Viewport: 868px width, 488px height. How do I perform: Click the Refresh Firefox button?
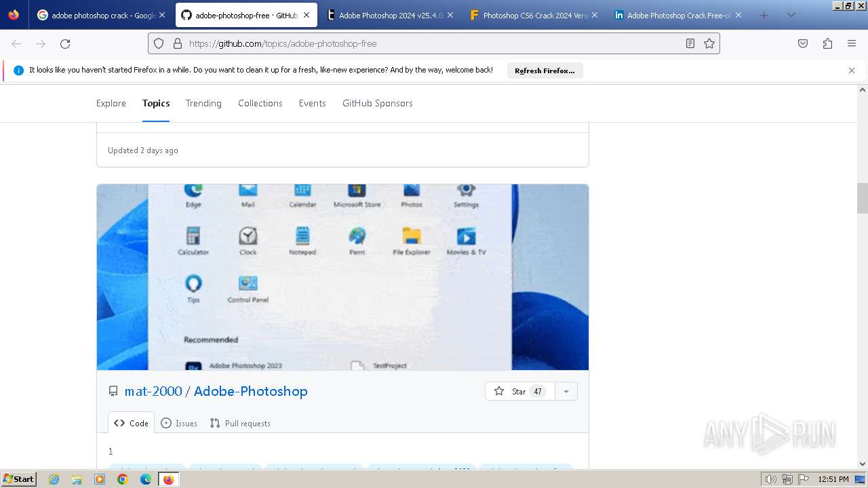click(545, 70)
